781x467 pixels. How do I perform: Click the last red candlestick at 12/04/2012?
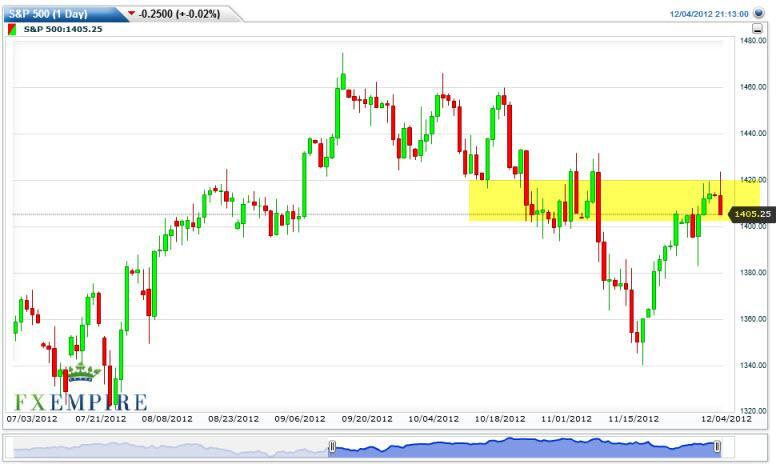720,205
